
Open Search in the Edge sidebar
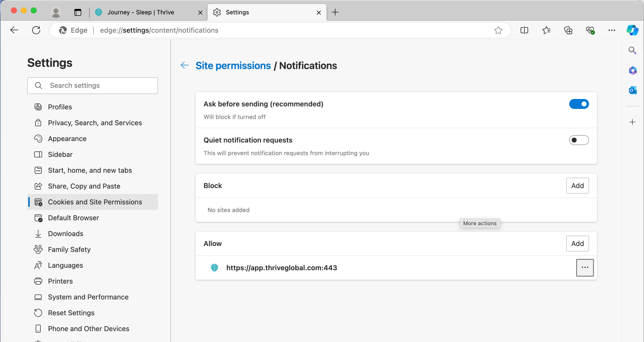click(633, 50)
